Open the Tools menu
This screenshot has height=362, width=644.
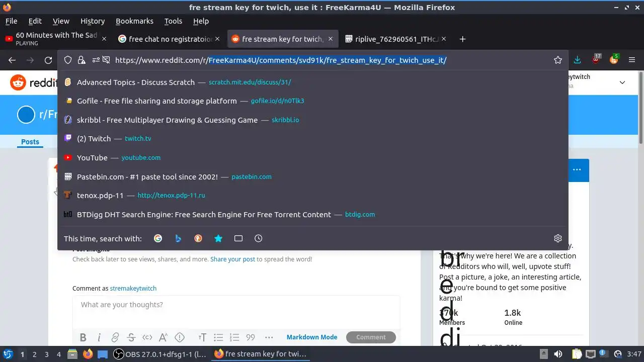[x=173, y=21]
